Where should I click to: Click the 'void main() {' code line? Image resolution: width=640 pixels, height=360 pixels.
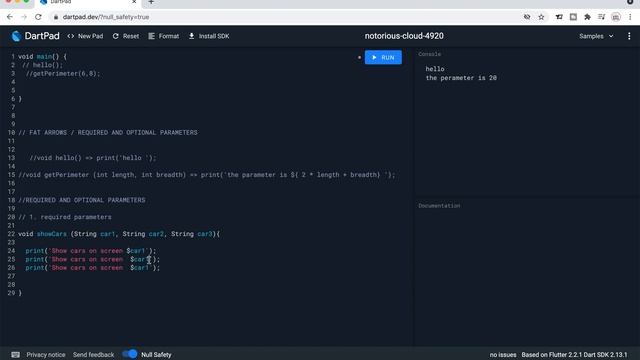[x=42, y=57]
